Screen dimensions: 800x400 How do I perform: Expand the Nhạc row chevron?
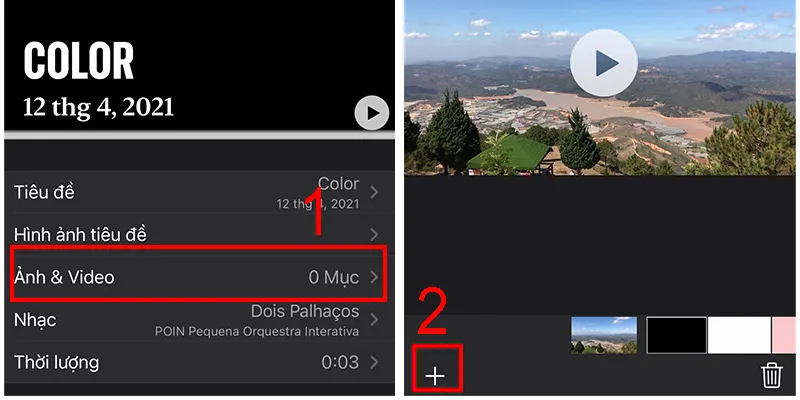tap(374, 320)
